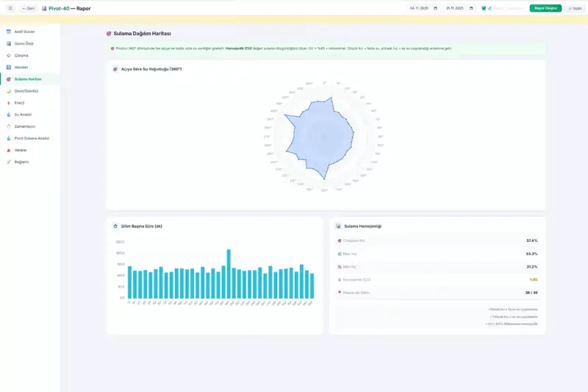Select Genel Özet in the sidebar
588x392 pixels.
24,43
